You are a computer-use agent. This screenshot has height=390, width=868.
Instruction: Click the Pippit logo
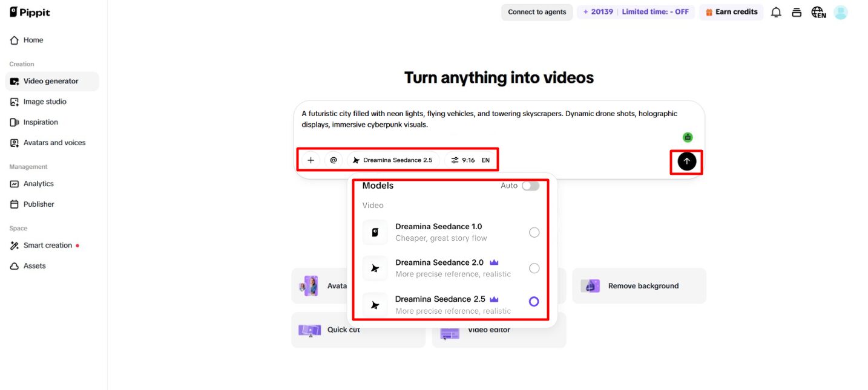click(x=30, y=12)
